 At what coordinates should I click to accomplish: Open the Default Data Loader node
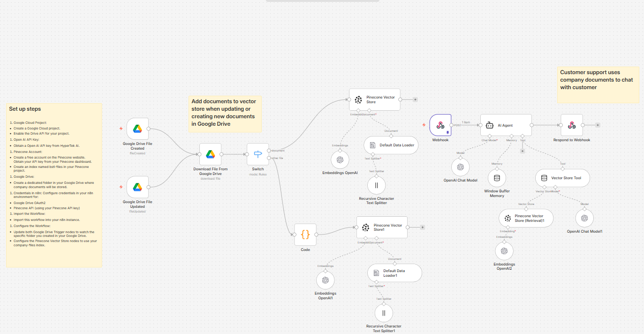click(x=391, y=145)
